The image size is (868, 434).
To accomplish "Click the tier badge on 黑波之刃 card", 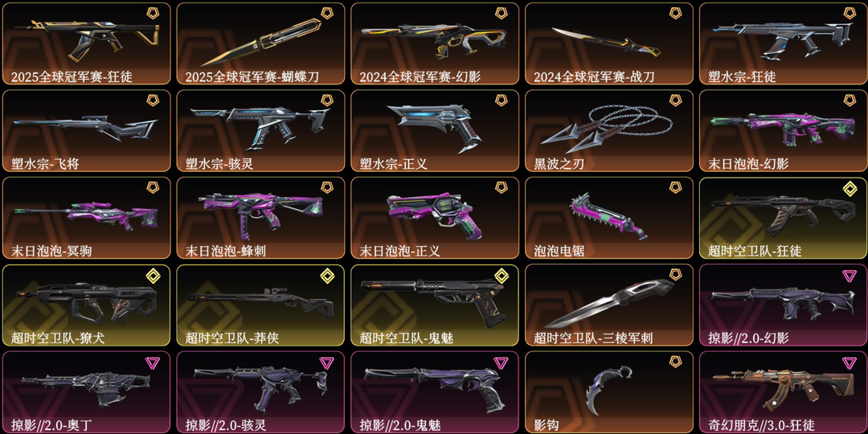I will click(x=675, y=100).
